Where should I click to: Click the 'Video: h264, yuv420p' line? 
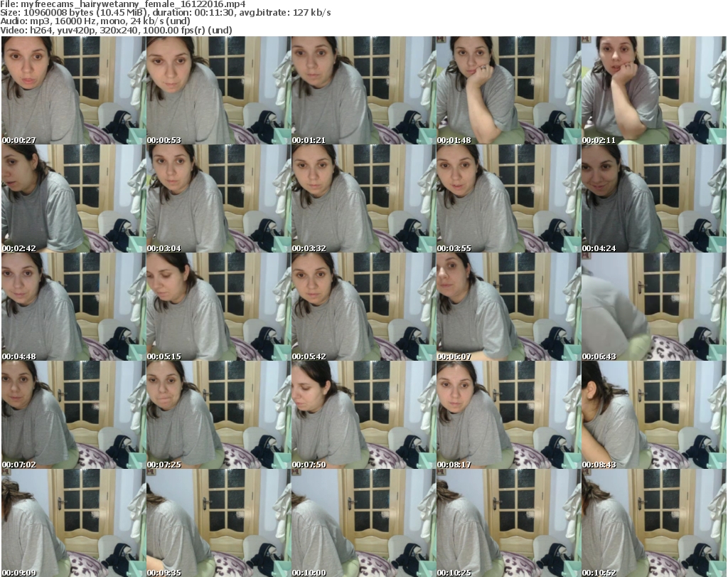coord(116,30)
